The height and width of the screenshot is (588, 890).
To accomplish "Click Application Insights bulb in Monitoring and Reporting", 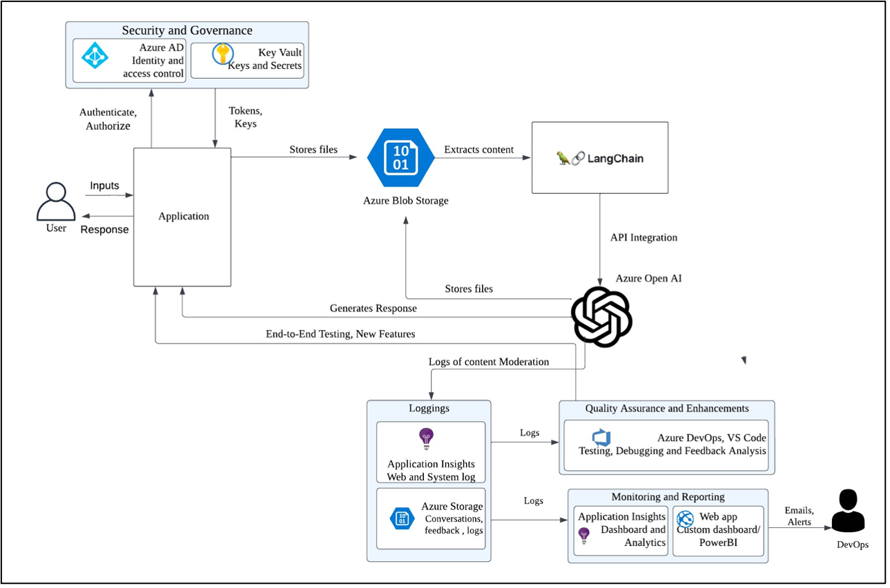I will click(584, 534).
